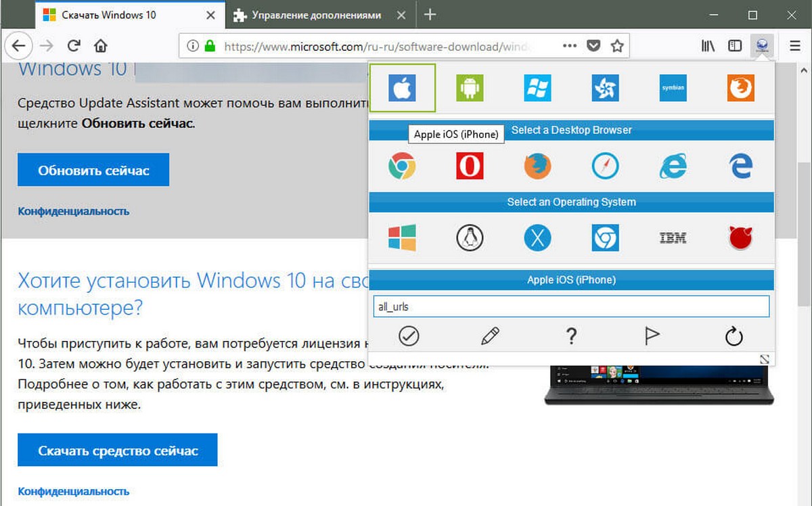The image size is (812, 506).
Task: Open a new tab with plus
Action: (x=430, y=15)
